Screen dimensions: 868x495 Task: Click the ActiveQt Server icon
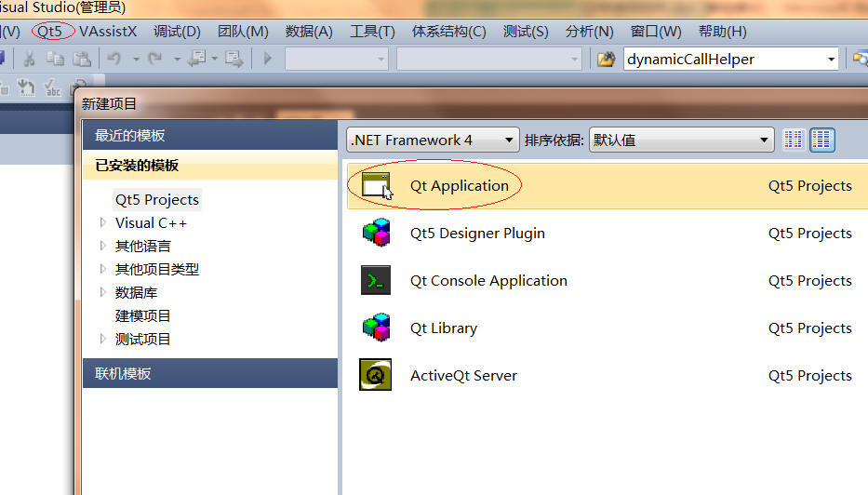click(x=375, y=375)
